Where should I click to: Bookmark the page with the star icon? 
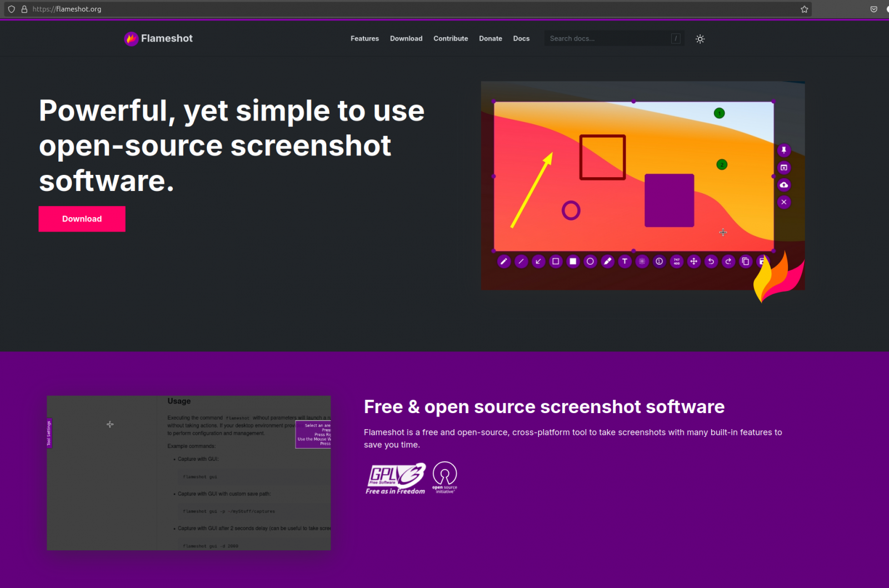point(804,9)
